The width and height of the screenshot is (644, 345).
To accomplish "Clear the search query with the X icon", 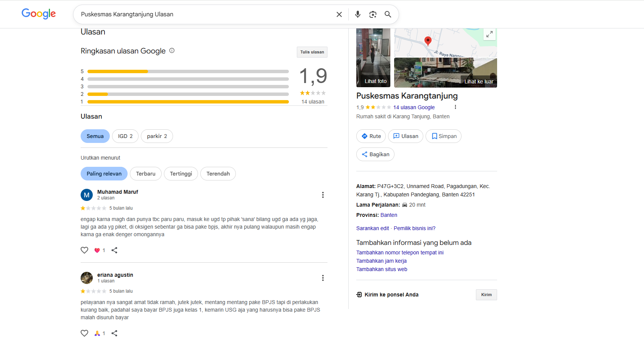I will [339, 14].
